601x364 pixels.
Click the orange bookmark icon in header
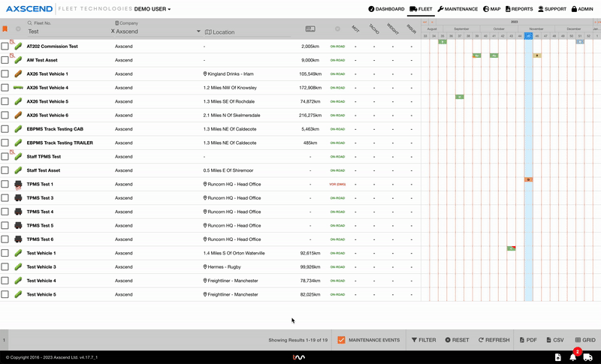tap(5, 29)
